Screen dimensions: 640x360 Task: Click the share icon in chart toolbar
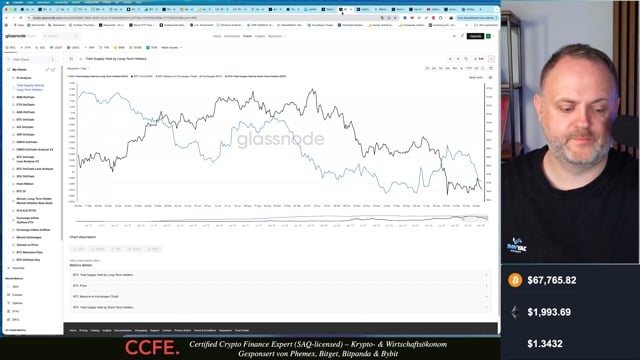click(x=458, y=59)
